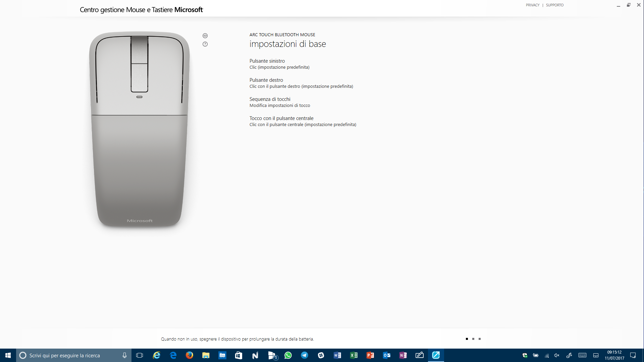Open Firefox from the taskbar

[x=190, y=355]
